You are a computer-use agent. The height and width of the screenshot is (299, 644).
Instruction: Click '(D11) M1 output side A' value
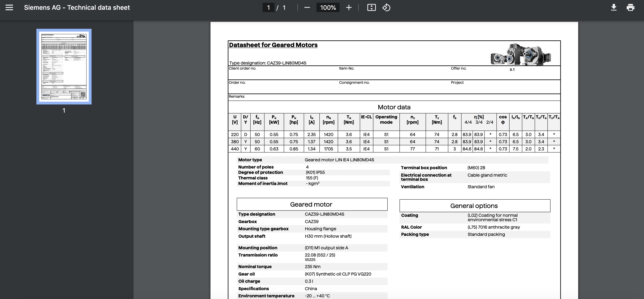tap(326, 248)
